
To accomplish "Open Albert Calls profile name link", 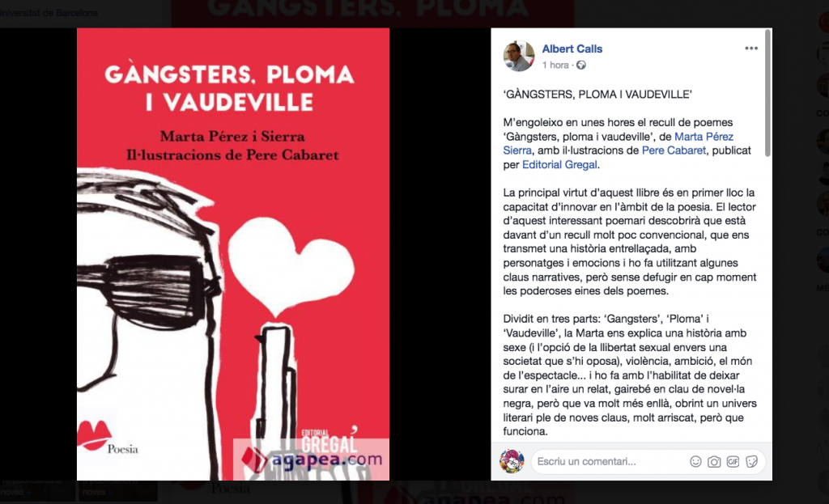I will (572, 49).
